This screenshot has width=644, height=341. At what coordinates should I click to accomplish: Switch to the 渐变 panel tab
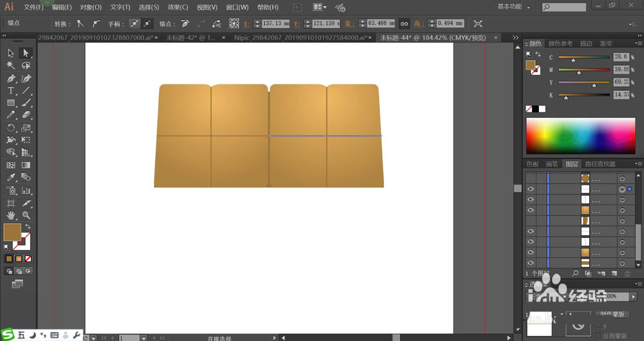[606, 43]
